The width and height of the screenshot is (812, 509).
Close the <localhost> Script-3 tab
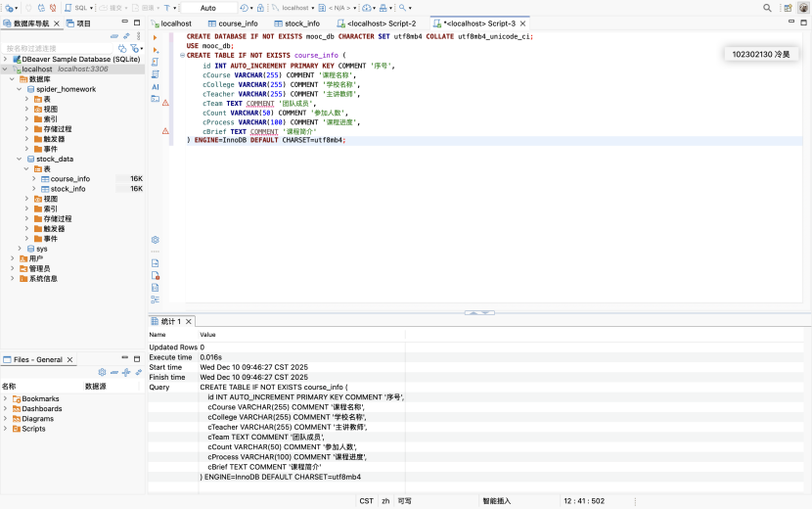(523, 23)
